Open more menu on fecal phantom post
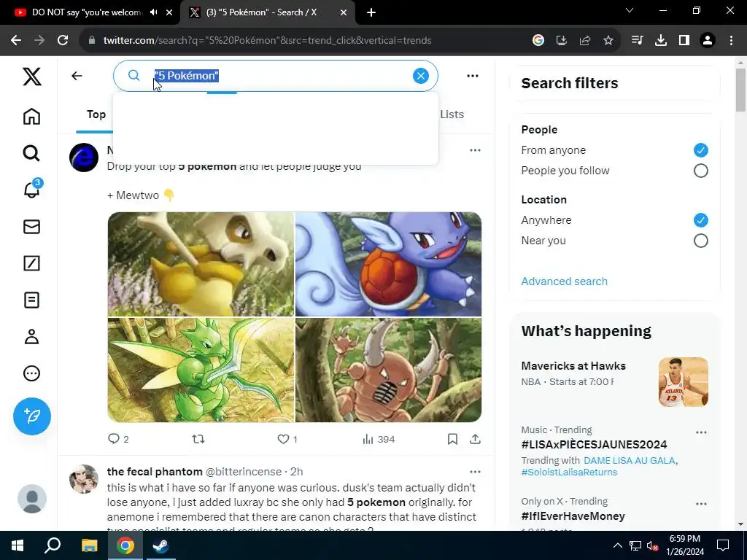The width and height of the screenshot is (747, 560). [475, 472]
